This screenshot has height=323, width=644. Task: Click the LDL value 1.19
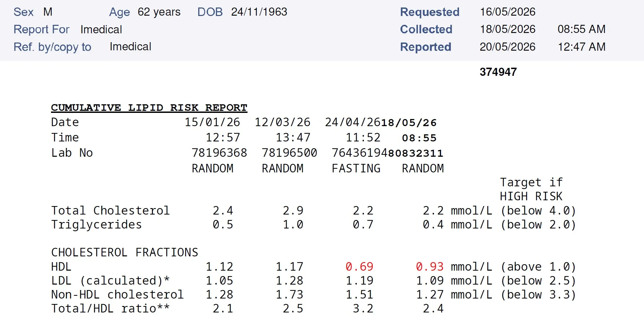[359, 281]
